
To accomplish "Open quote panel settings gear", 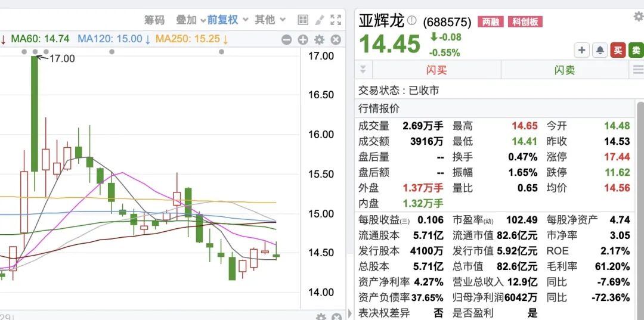I will pos(639,16).
